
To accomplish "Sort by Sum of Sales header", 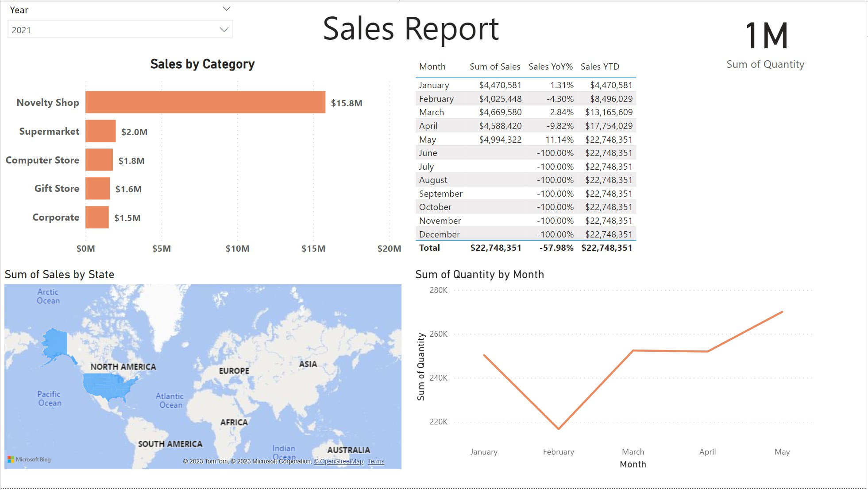I will tap(495, 66).
